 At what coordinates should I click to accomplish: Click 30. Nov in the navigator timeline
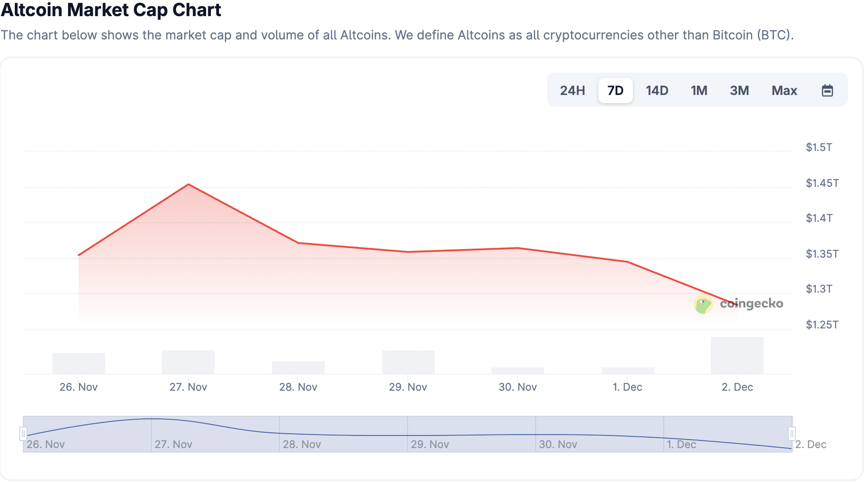click(x=558, y=444)
